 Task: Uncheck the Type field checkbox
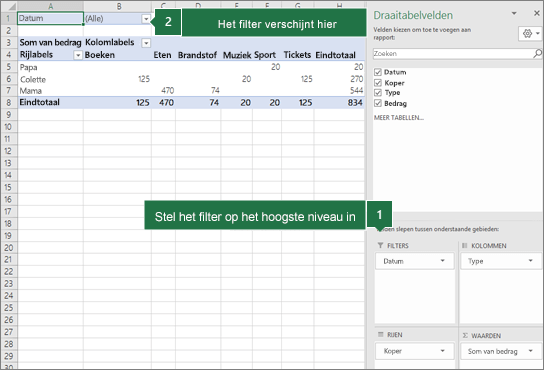pos(378,93)
